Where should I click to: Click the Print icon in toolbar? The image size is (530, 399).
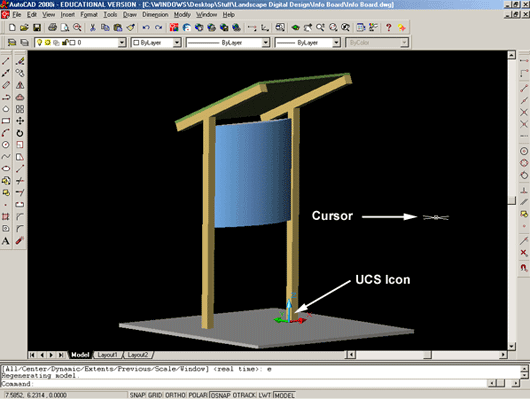pos(52,27)
